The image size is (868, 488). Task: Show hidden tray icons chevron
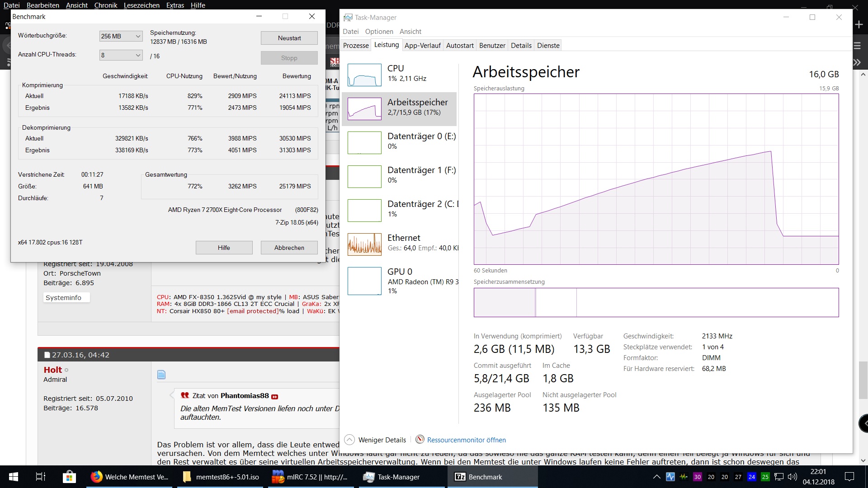pos(656,477)
